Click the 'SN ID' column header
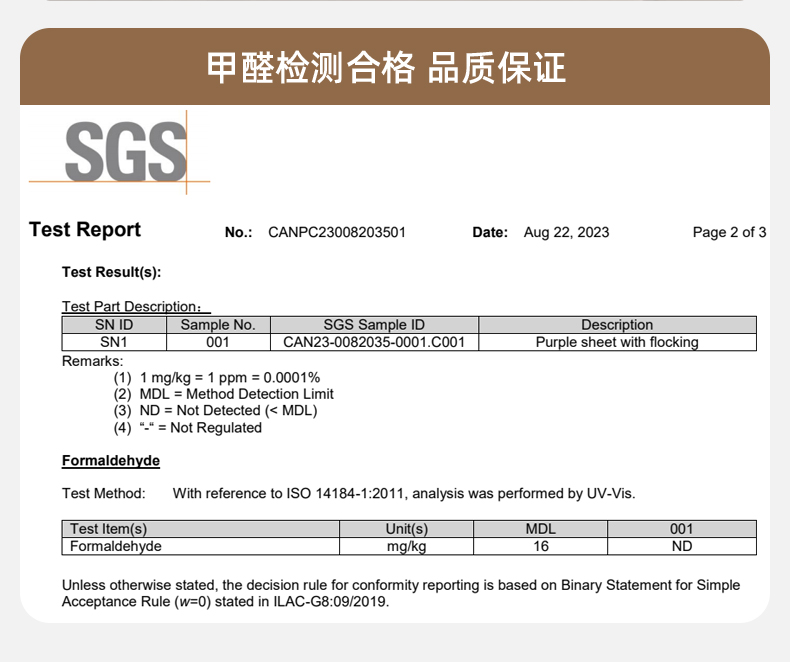The height and width of the screenshot is (662, 790). click(114, 325)
